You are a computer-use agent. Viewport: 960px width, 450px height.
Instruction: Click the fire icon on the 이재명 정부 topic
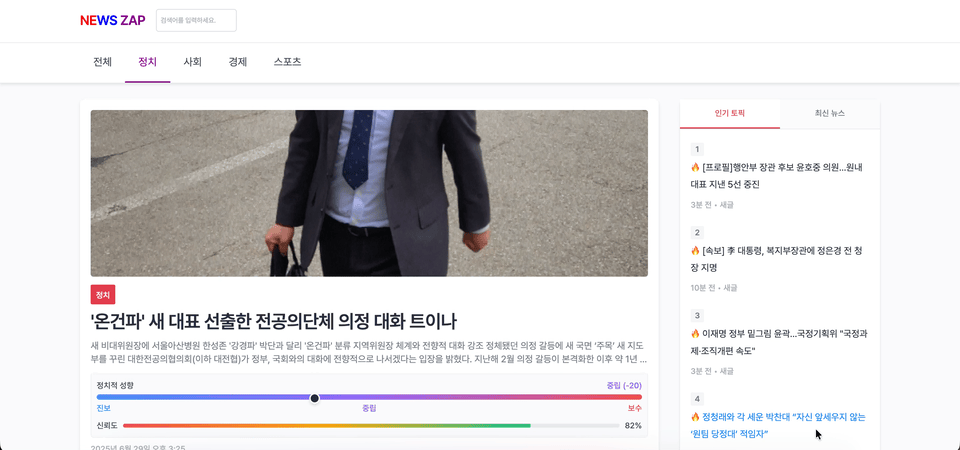coord(695,334)
